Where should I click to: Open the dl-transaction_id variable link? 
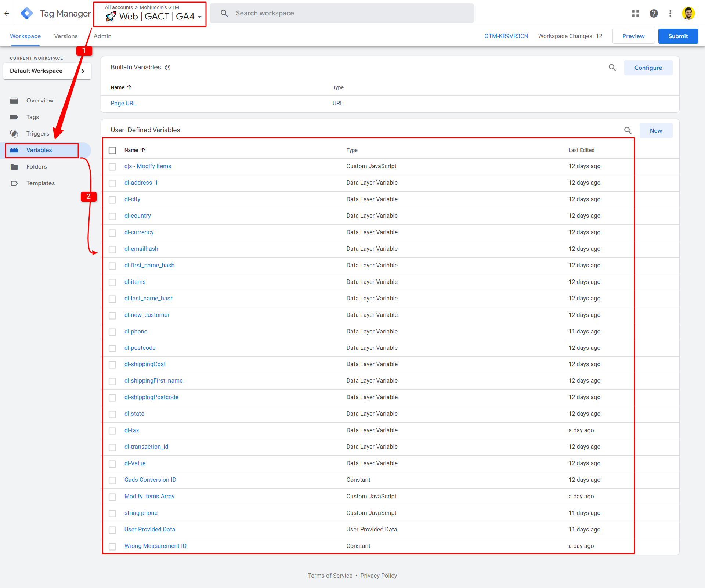146,447
